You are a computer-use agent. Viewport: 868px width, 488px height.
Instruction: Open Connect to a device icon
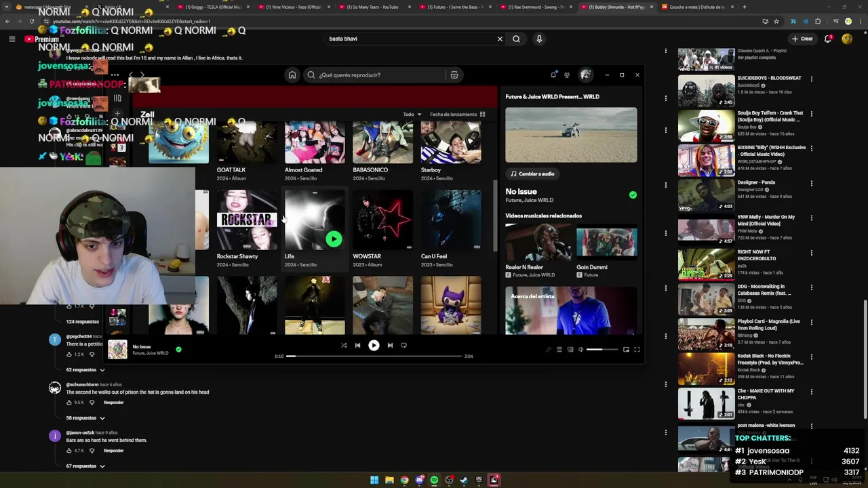tap(570, 350)
